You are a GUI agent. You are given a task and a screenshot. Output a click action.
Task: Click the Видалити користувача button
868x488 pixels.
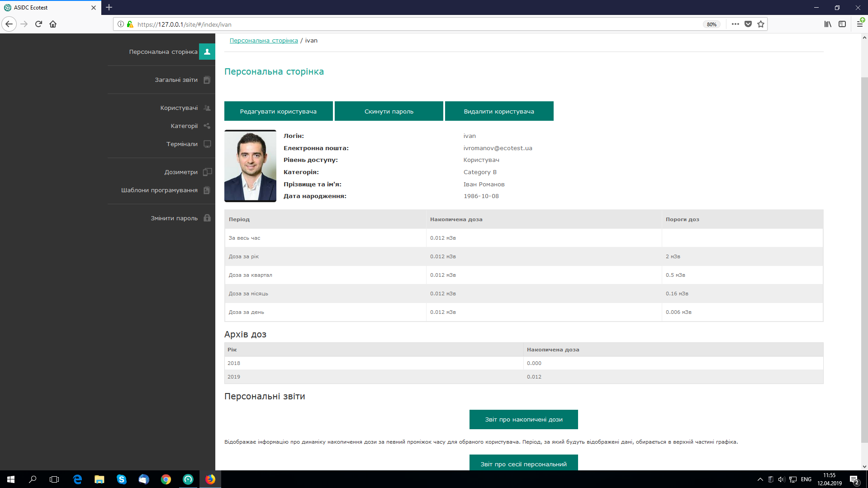point(499,111)
